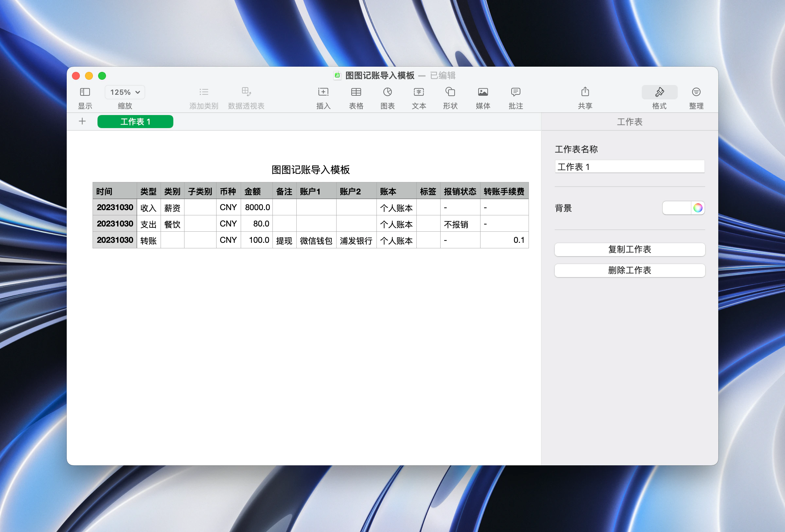Toggle the Format (格式) sidebar panel
This screenshot has height=532, width=785.
click(x=659, y=92)
